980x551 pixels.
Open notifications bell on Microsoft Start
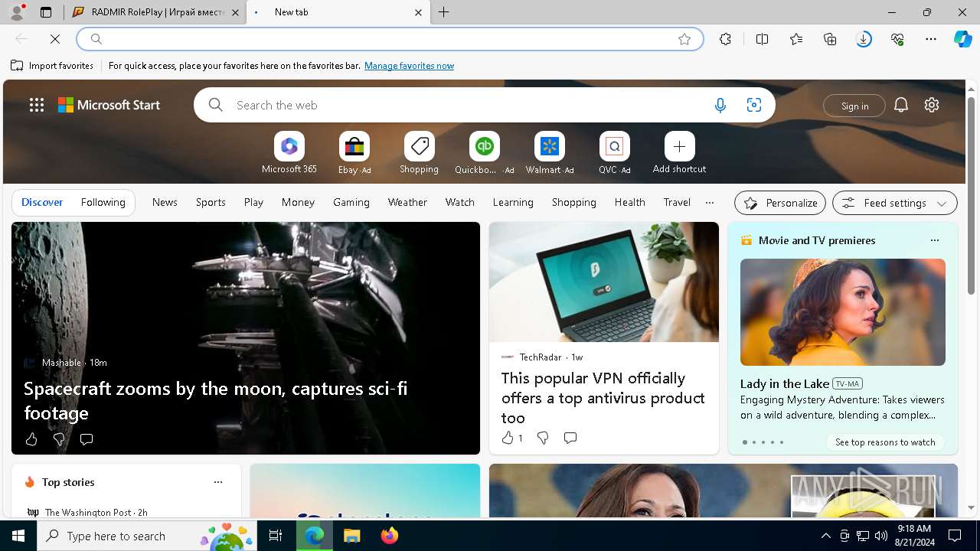point(901,106)
